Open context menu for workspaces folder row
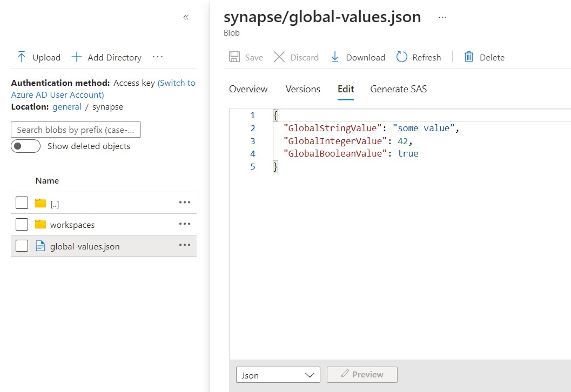This screenshot has width=571, height=392. tap(185, 224)
